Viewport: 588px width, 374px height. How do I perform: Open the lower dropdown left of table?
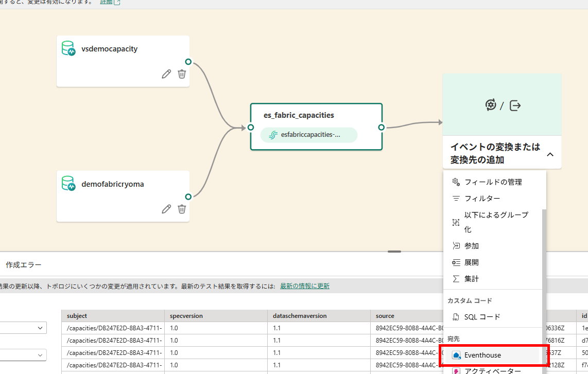coord(23,355)
